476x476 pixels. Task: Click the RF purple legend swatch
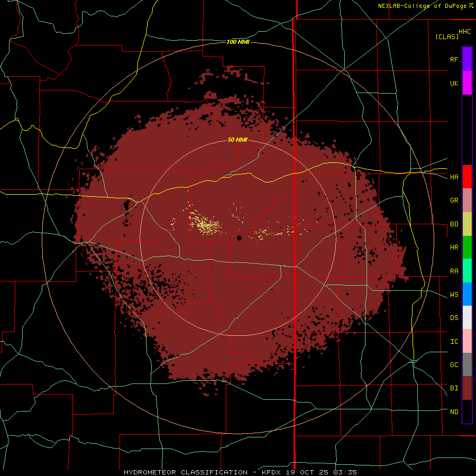(x=467, y=59)
